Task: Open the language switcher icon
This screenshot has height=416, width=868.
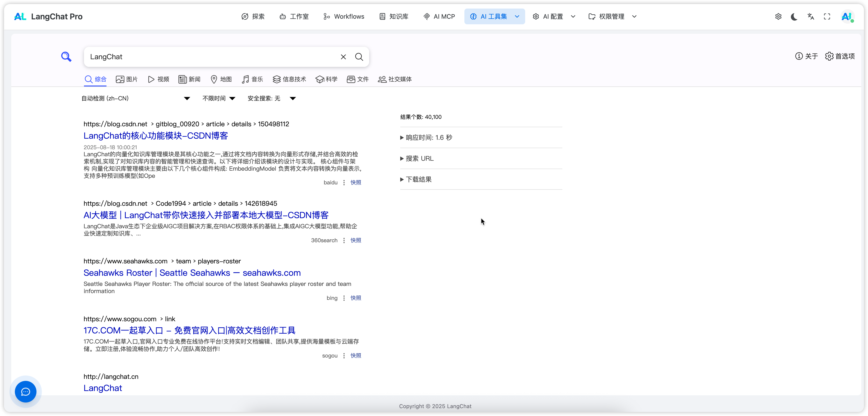Action: point(811,16)
